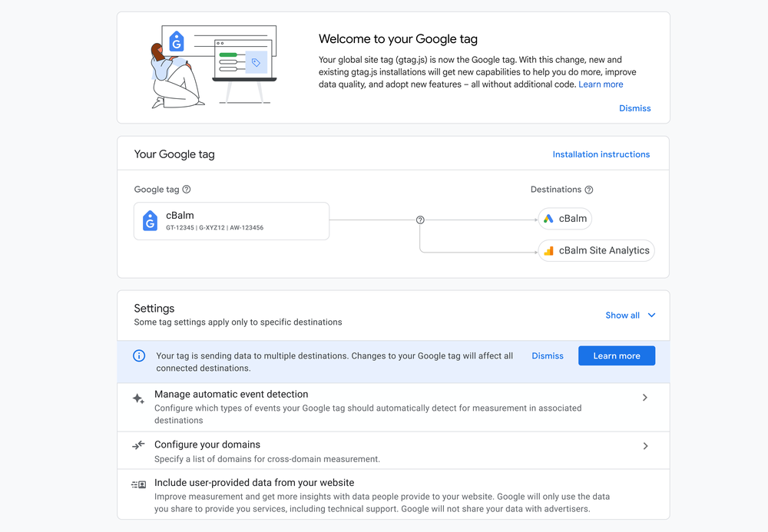This screenshot has width=768, height=532.
Task: Open Configure your domains chevron arrow
Action: pyautogui.click(x=645, y=446)
